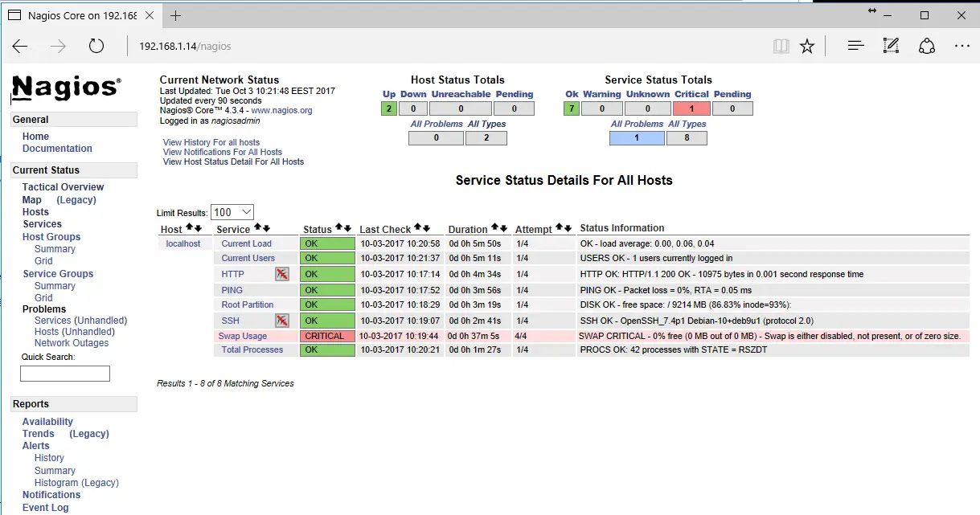Click the share icon in the browser toolbar
980x515 pixels.
pyautogui.click(x=926, y=47)
